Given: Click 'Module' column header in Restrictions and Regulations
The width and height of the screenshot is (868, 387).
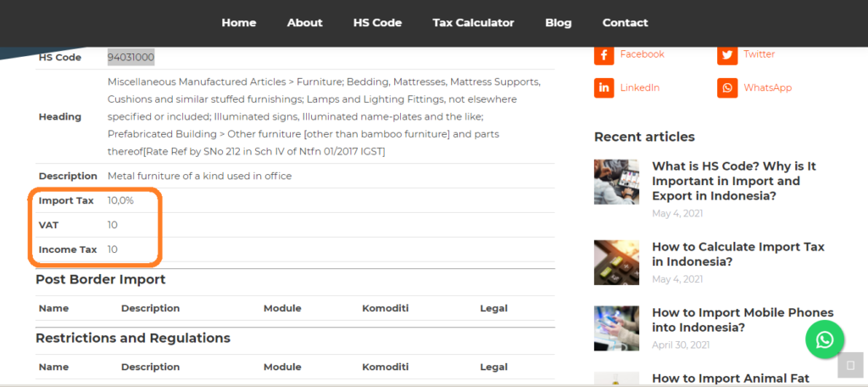Looking at the screenshot, I should 282,367.
